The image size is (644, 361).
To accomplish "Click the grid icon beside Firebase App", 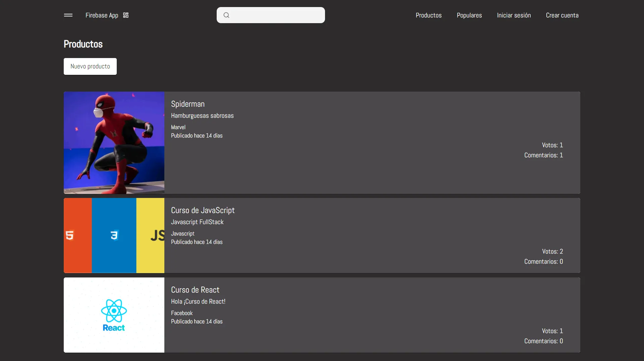I will click(x=126, y=15).
